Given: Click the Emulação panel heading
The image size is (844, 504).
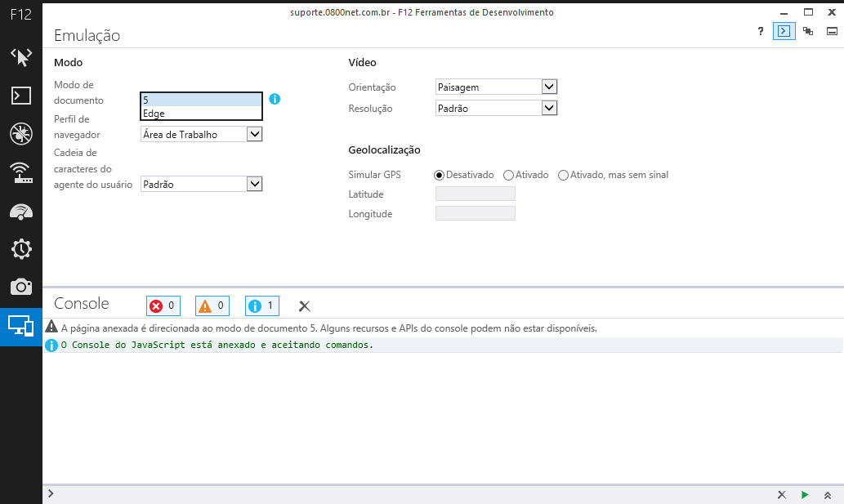Looking at the screenshot, I should point(87,35).
